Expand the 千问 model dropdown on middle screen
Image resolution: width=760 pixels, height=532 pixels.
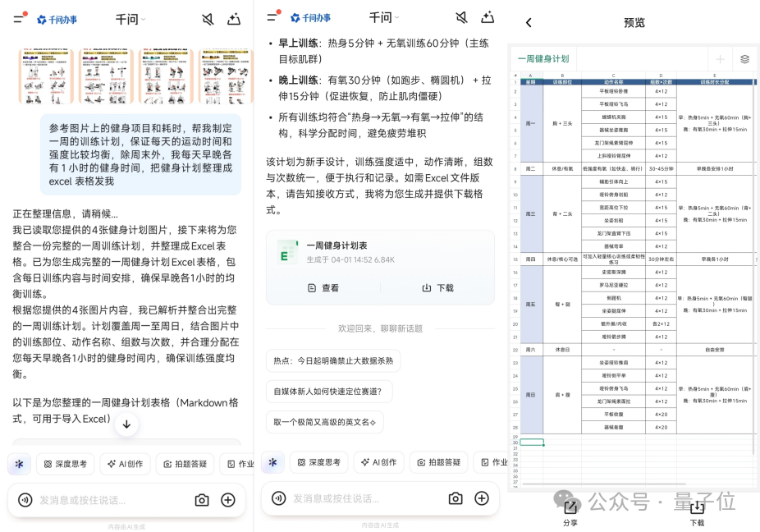pyautogui.click(x=384, y=18)
